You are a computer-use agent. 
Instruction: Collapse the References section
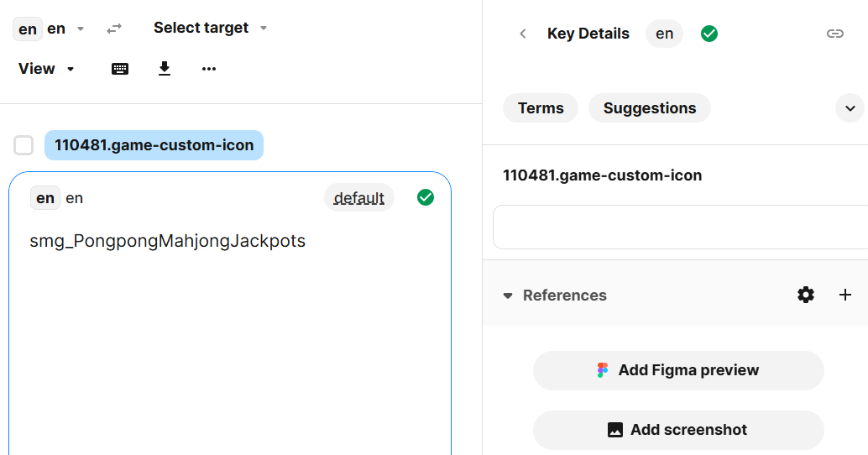pos(508,295)
